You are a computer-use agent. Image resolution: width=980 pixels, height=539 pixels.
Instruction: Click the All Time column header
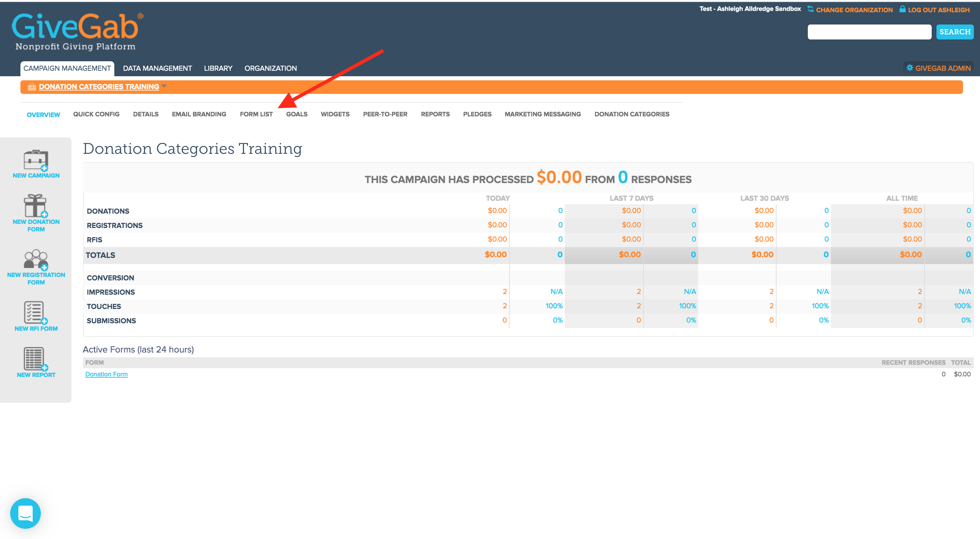coord(902,198)
